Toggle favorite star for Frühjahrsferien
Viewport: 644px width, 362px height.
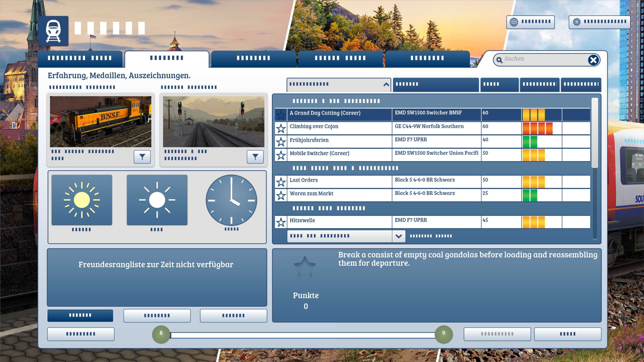pyautogui.click(x=281, y=142)
